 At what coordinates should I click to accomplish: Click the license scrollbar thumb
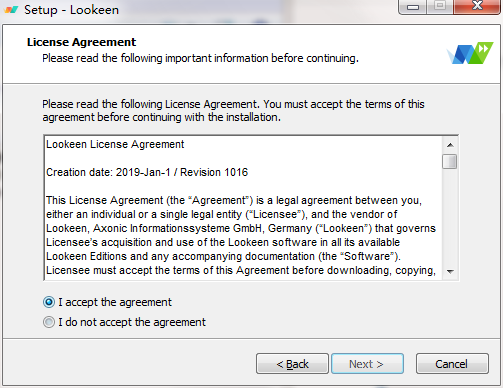coord(450,162)
